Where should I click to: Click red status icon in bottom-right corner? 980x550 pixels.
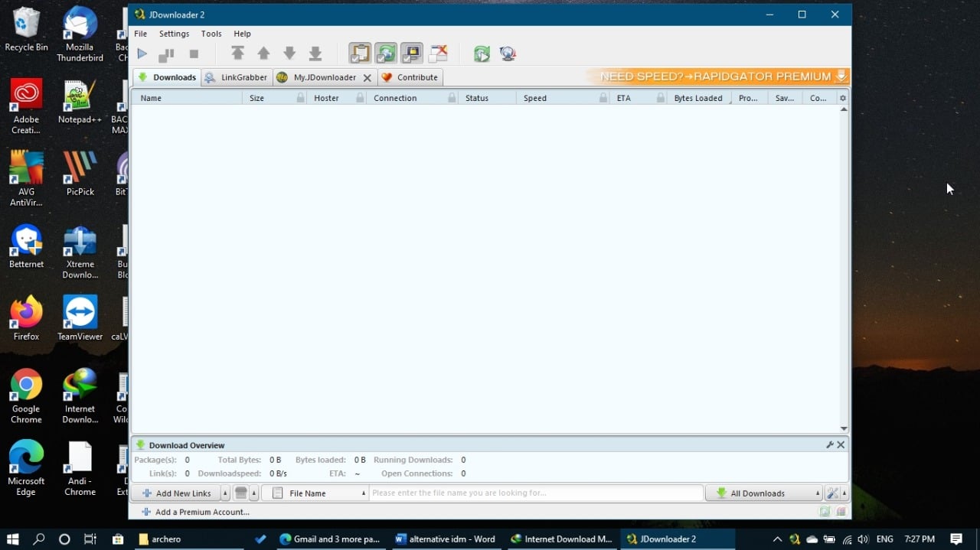(x=841, y=512)
